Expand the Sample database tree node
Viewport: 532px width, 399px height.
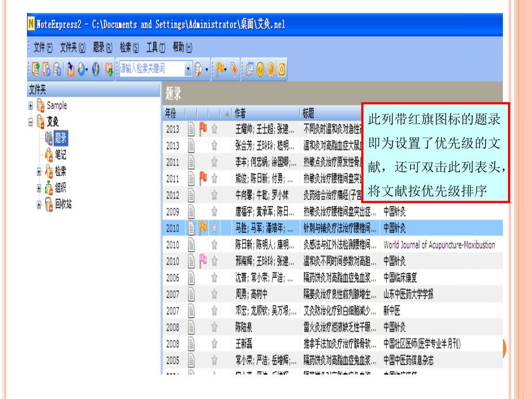point(31,105)
